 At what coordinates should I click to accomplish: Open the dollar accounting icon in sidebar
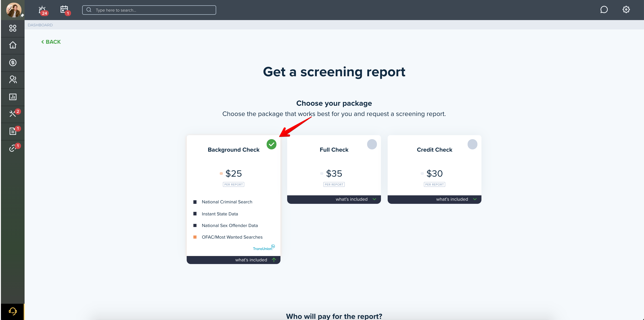(x=13, y=62)
